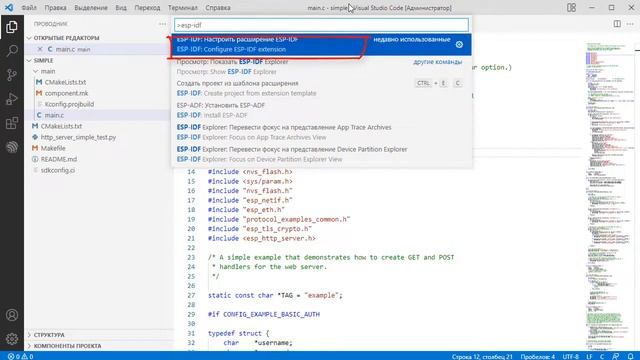The image size is (640, 360).
Task: Open the Accounts icon
Action: pos(12,315)
